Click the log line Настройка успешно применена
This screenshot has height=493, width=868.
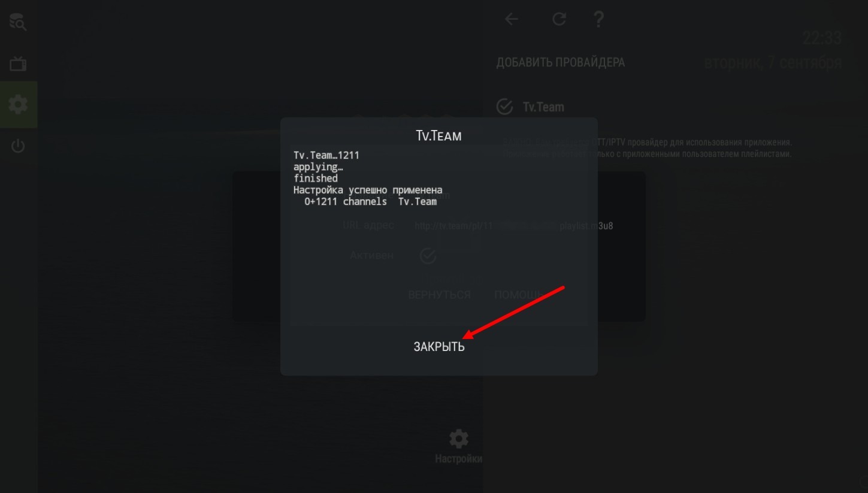pyautogui.click(x=368, y=190)
